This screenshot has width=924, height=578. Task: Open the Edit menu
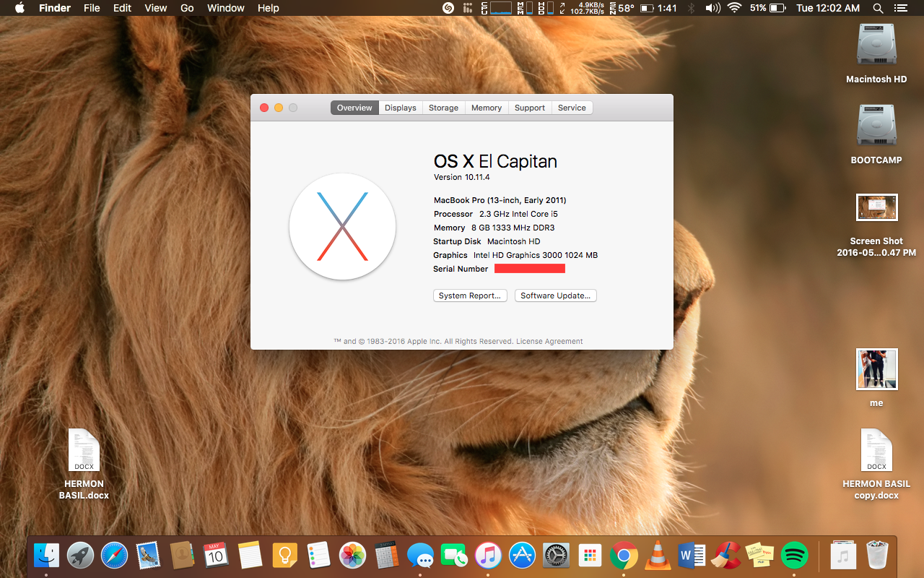pos(122,8)
